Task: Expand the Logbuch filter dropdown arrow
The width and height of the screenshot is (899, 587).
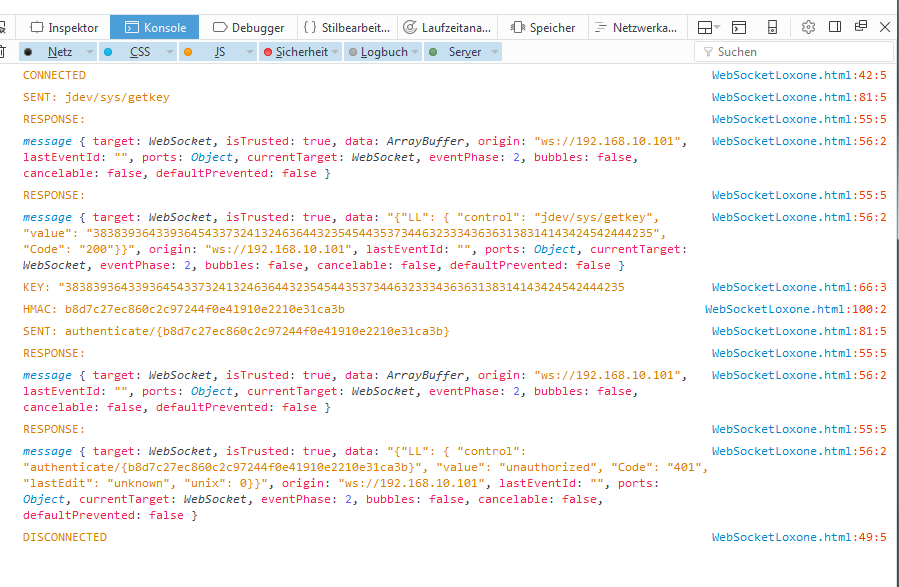Action: pyautogui.click(x=415, y=52)
